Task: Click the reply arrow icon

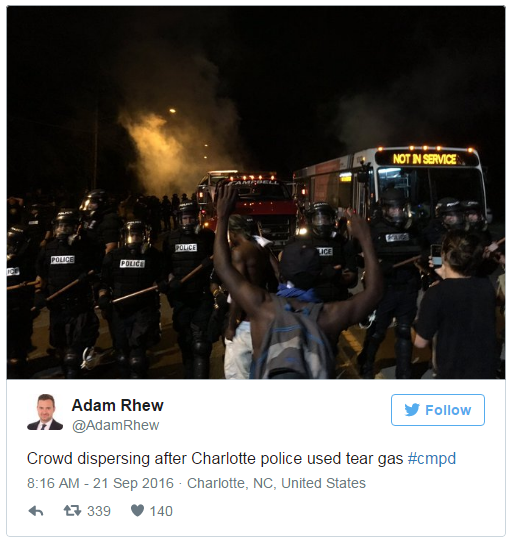Action: click(x=36, y=511)
